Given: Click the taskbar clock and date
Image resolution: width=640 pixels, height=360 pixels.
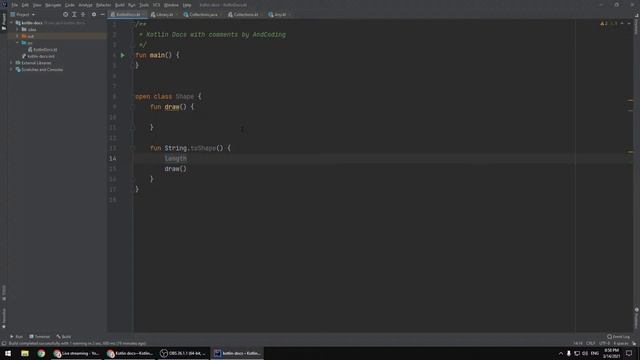Looking at the screenshot, I should pyautogui.click(x=611, y=353).
